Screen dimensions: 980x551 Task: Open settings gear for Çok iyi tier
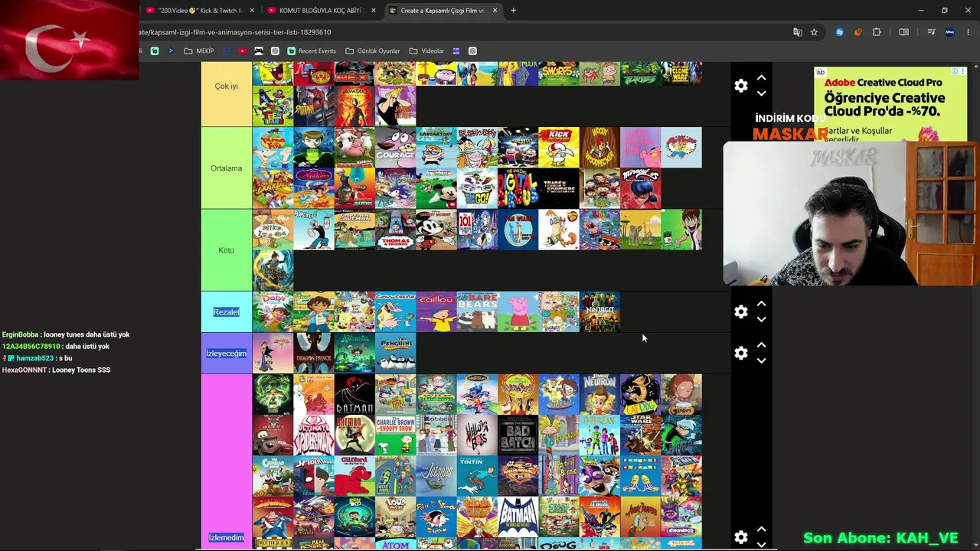point(740,86)
